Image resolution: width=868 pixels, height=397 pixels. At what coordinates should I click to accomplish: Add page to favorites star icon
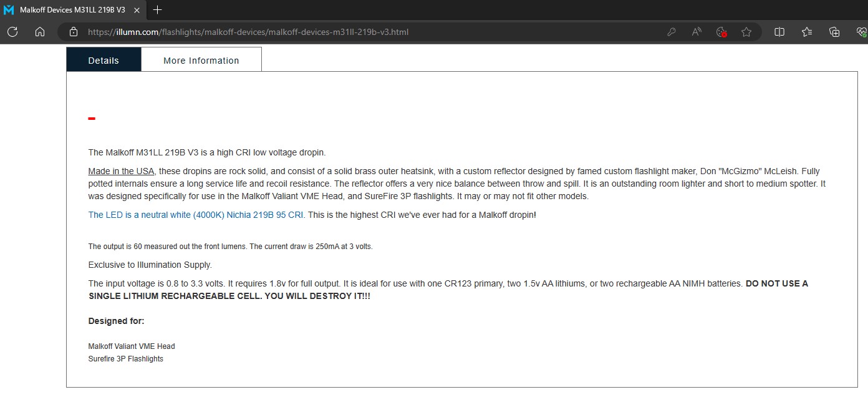click(746, 32)
